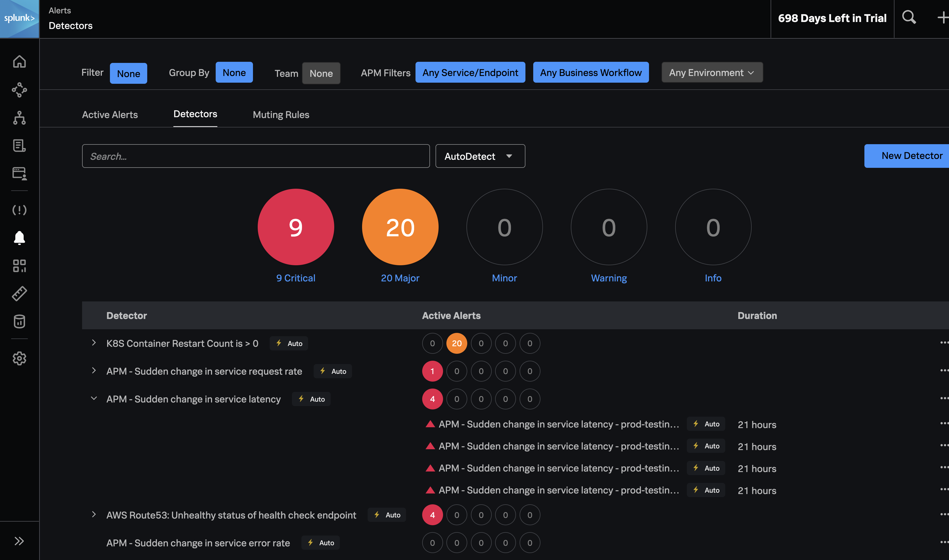Image resolution: width=949 pixels, height=560 pixels.
Task: Click the New Detector button
Action: (x=912, y=156)
